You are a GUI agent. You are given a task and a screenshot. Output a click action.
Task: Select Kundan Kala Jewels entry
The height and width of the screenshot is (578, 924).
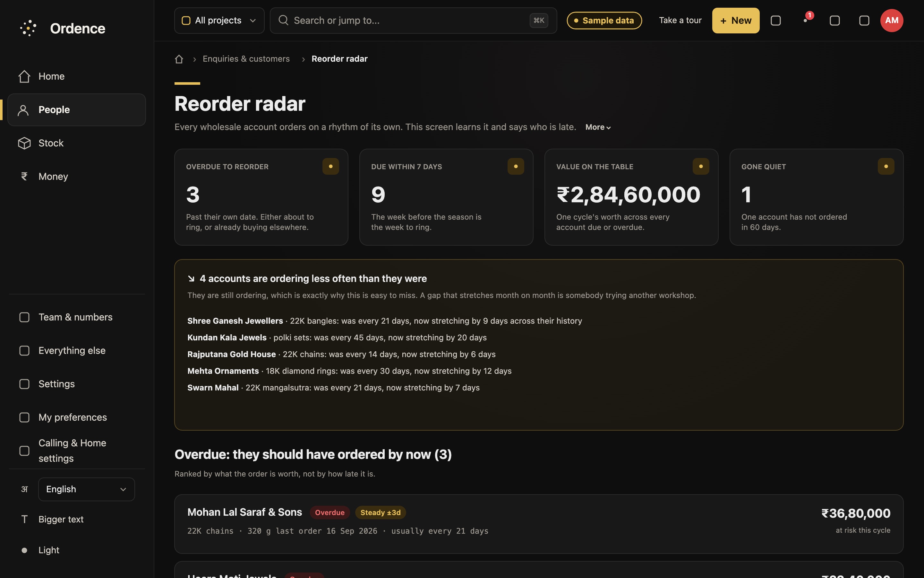pyautogui.click(x=337, y=337)
